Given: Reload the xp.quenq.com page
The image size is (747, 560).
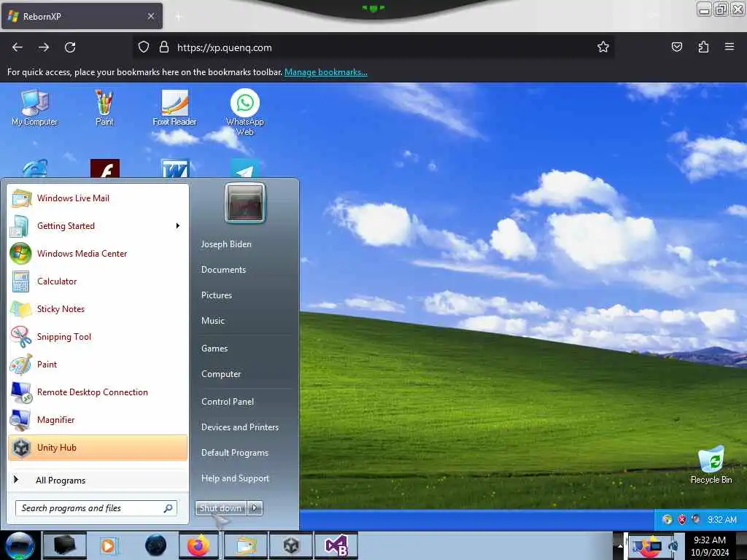Looking at the screenshot, I should click(70, 47).
